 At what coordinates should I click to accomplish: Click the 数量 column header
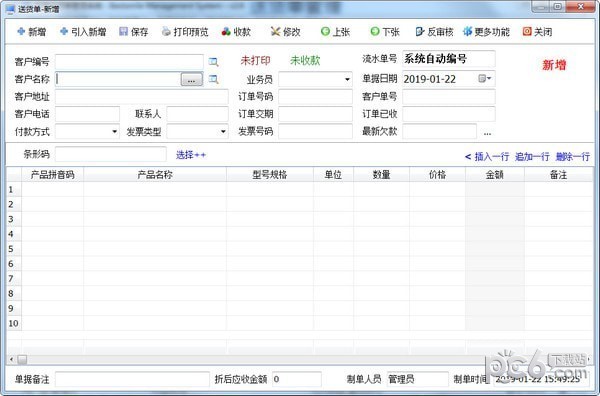(382, 174)
